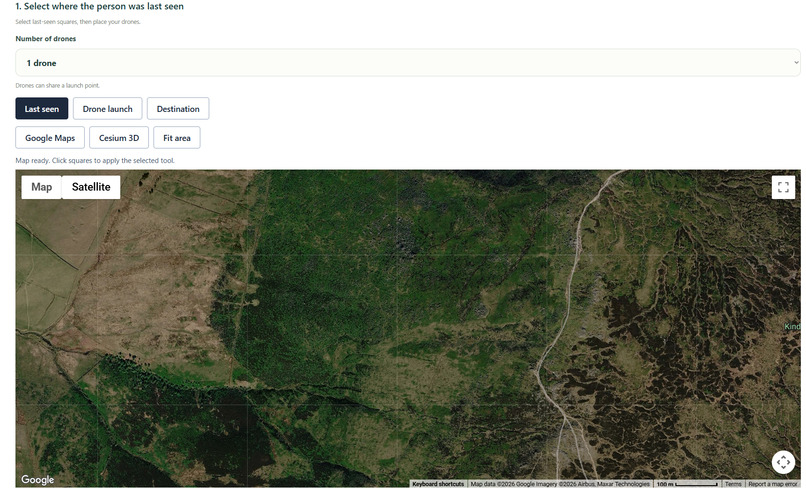Open map camera controls icon

[x=783, y=462]
